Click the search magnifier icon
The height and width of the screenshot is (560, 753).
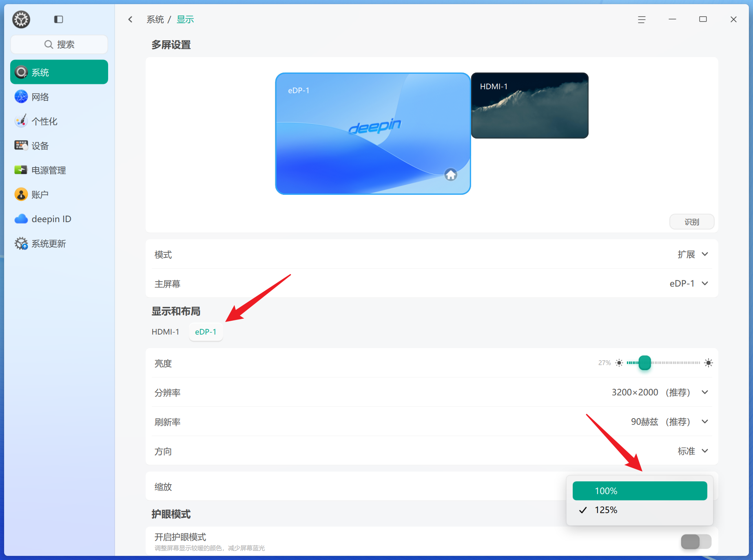(x=49, y=44)
